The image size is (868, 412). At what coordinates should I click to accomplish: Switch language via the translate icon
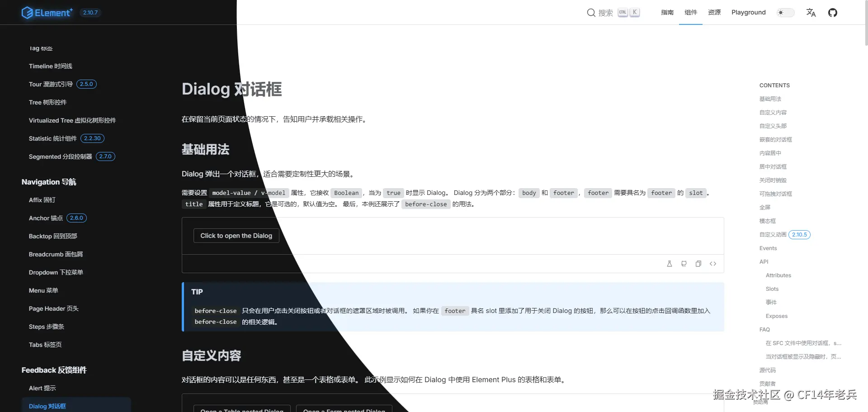click(811, 12)
